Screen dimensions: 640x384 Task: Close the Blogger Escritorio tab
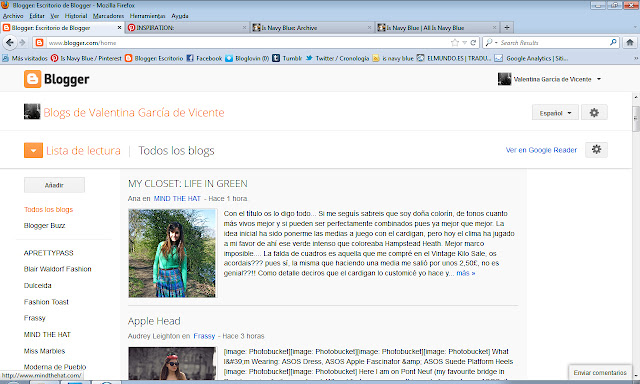[x=119, y=27]
